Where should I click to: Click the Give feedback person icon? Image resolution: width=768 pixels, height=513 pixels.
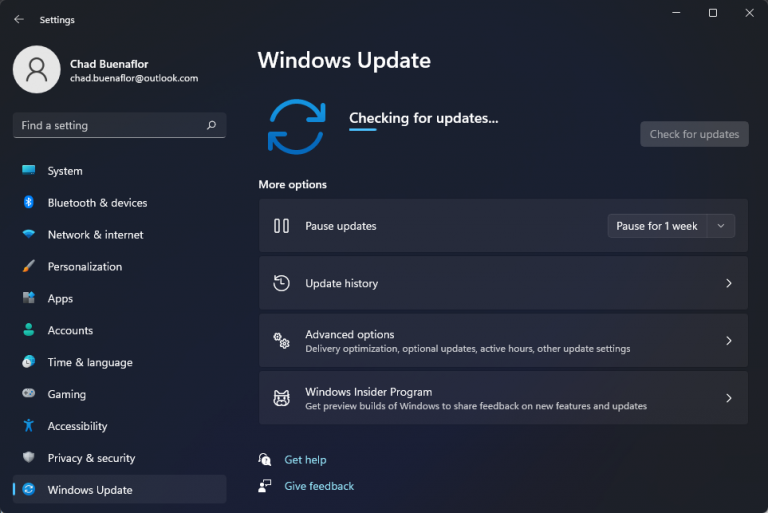[264, 486]
